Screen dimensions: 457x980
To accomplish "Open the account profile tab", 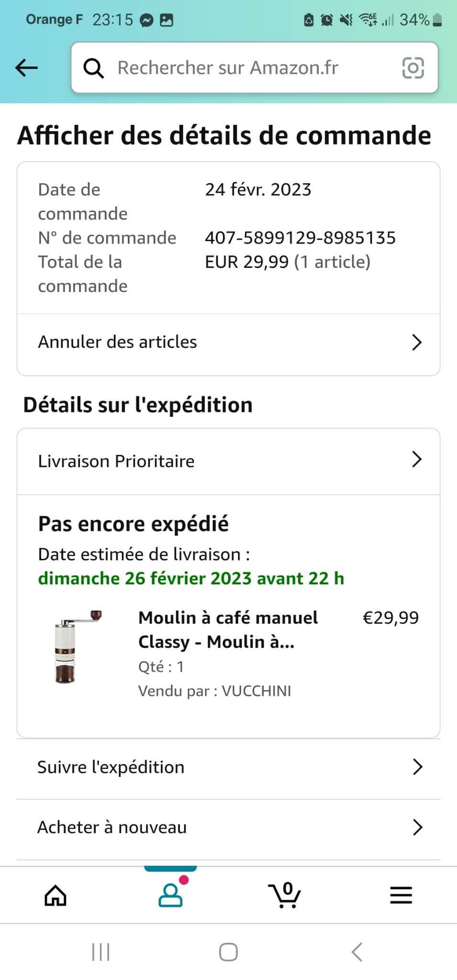I will coord(170,895).
